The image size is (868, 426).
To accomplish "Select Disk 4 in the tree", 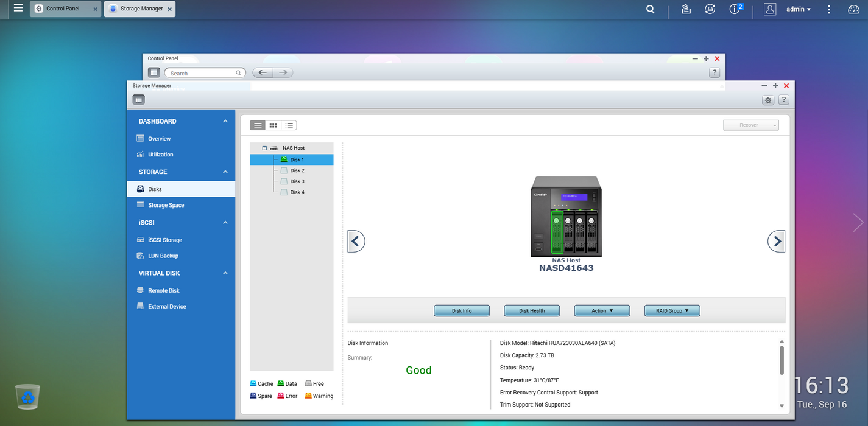I will click(x=292, y=192).
